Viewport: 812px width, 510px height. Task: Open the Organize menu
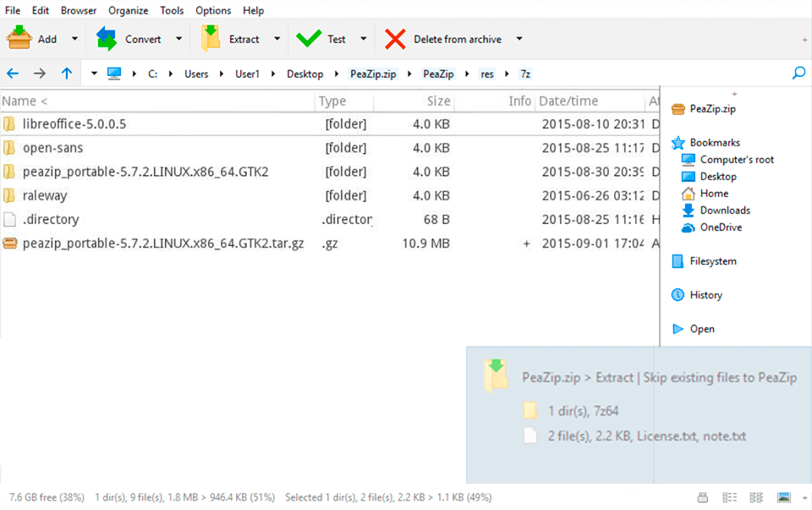(x=128, y=10)
